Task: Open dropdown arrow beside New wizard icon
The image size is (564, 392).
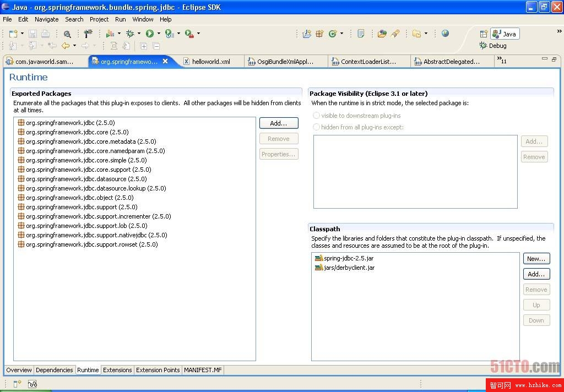Action: [22, 34]
